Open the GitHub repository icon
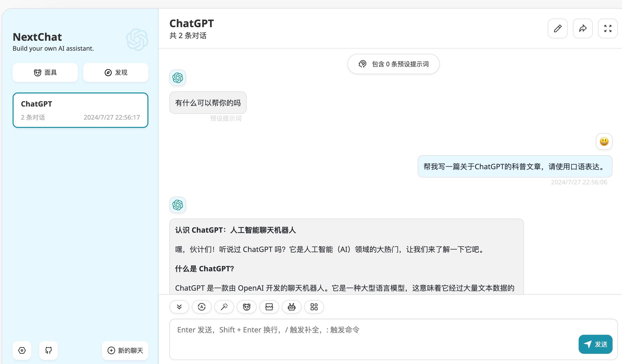Viewport: 622px width, 364px height. [48, 350]
